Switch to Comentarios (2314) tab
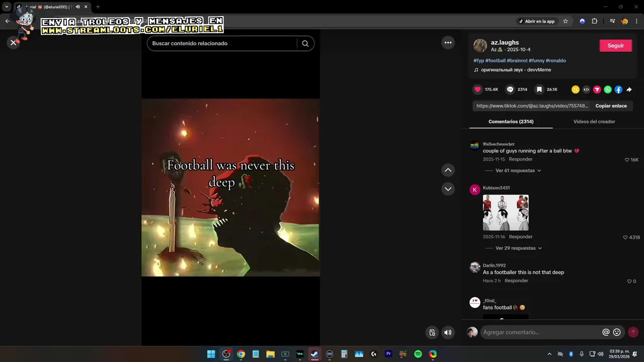Image resolution: width=644 pixels, height=362 pixels. (x=511, y=121)
